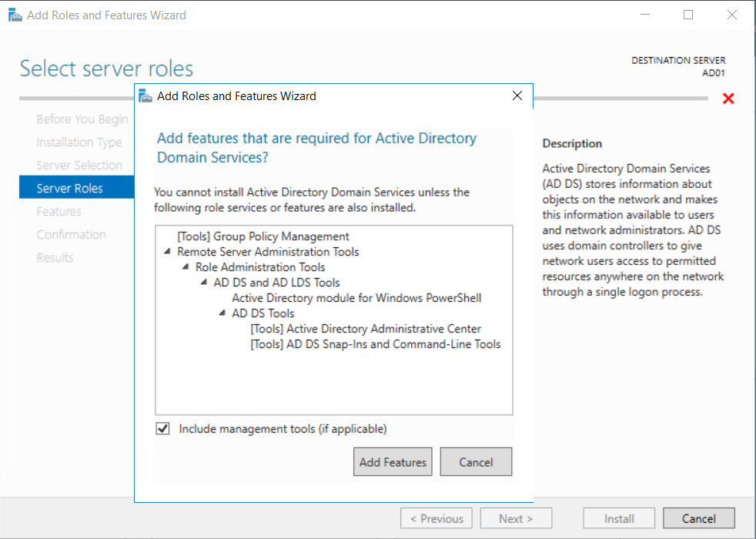Close the main wizard window
The image size is (756, 539).
(732, 15)
